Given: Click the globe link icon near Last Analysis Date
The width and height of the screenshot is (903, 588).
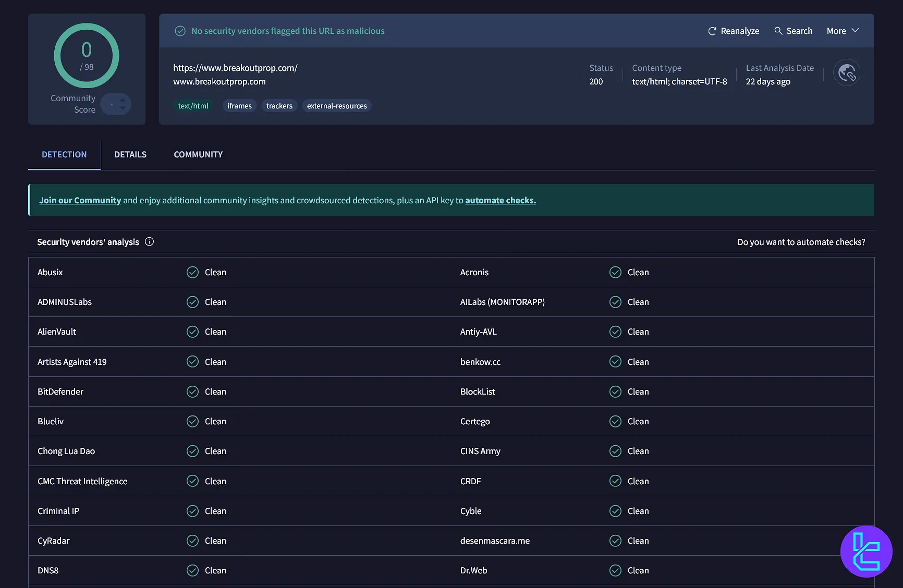Looking at the screenshot, I should [847, 72].
